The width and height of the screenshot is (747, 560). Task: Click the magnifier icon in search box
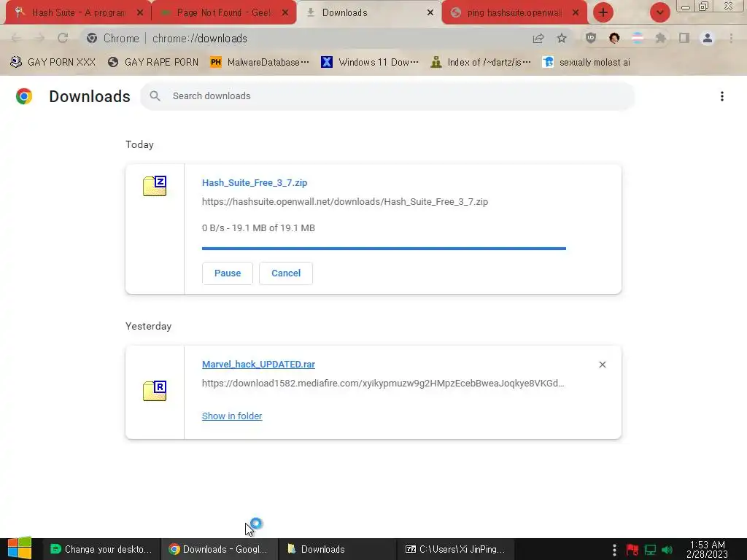click(155, 96)
